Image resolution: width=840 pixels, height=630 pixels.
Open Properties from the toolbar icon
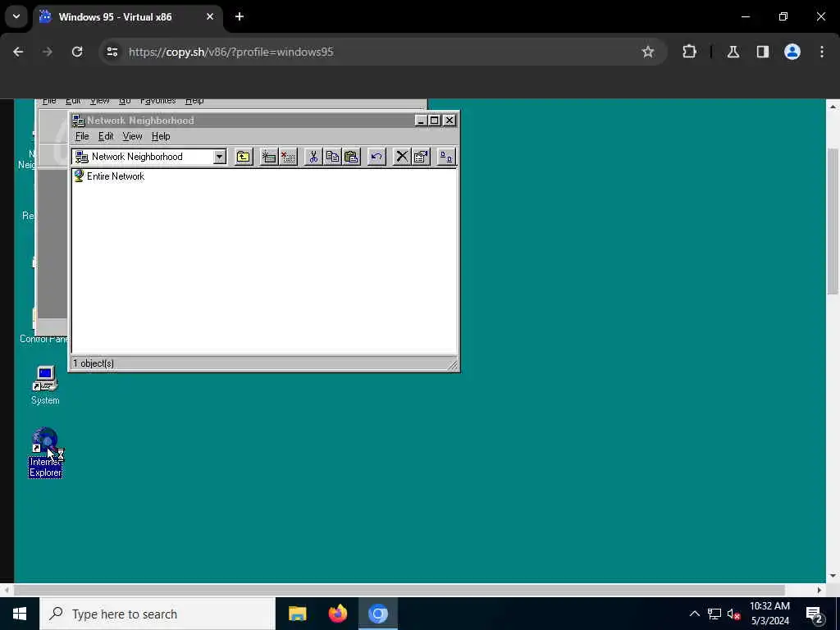click(421, 157)
